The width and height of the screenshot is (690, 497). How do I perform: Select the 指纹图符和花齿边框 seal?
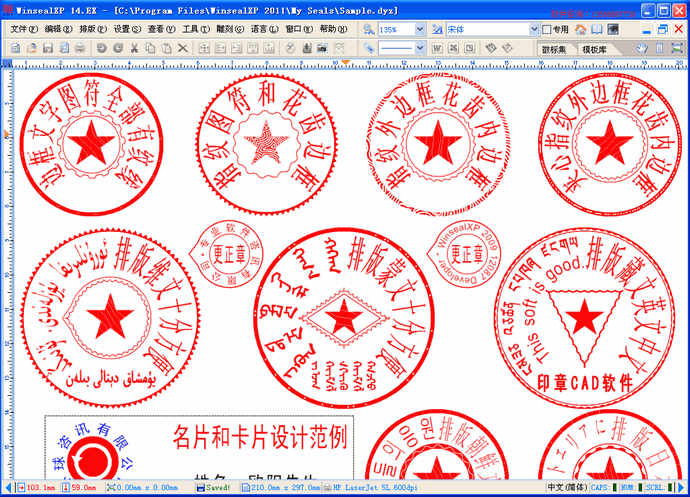(266, 144)
